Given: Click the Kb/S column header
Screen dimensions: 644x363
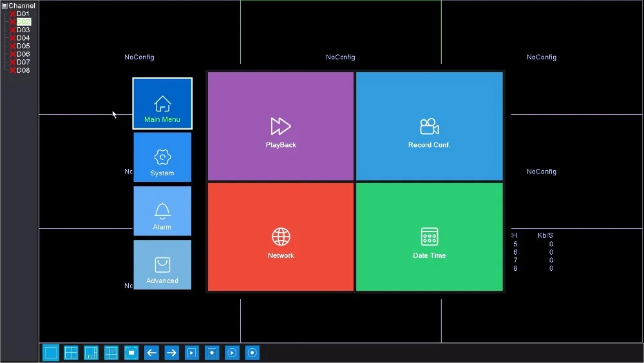Looking at the screenshot, I should tap(545, 235).
